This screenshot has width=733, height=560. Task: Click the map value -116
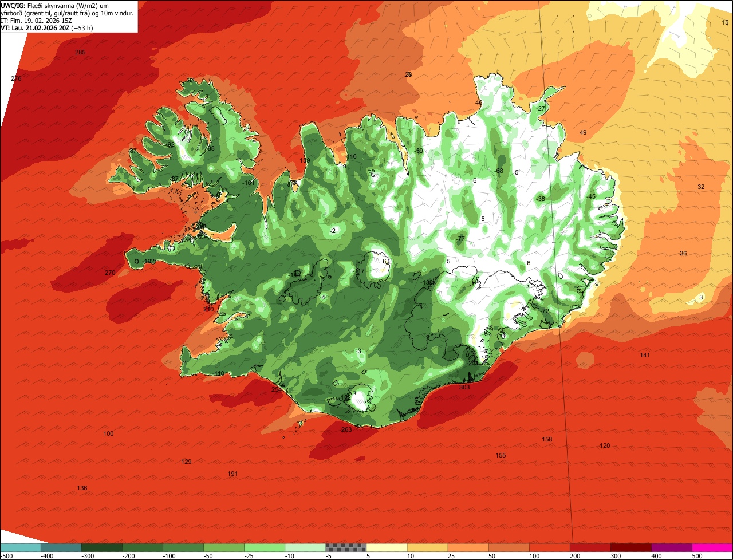[x=351, y=157]
